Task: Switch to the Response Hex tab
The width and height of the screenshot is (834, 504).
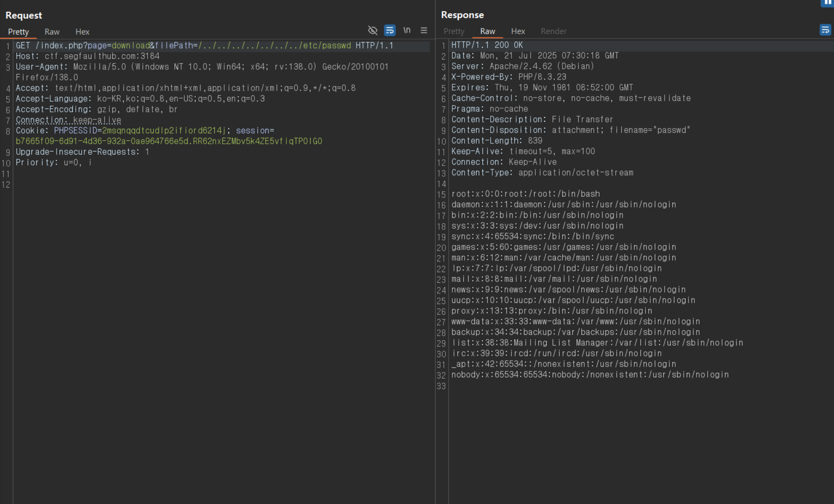Action: (518, 31)
